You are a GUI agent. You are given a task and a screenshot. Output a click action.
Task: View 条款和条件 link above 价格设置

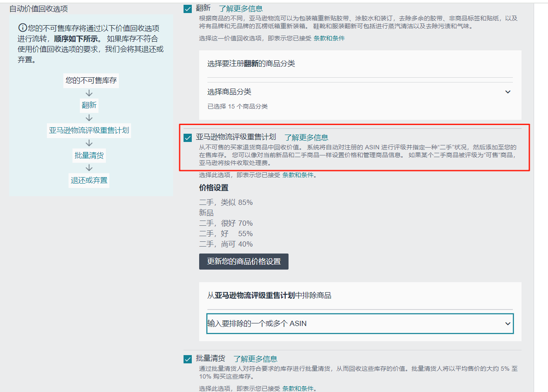298,175
